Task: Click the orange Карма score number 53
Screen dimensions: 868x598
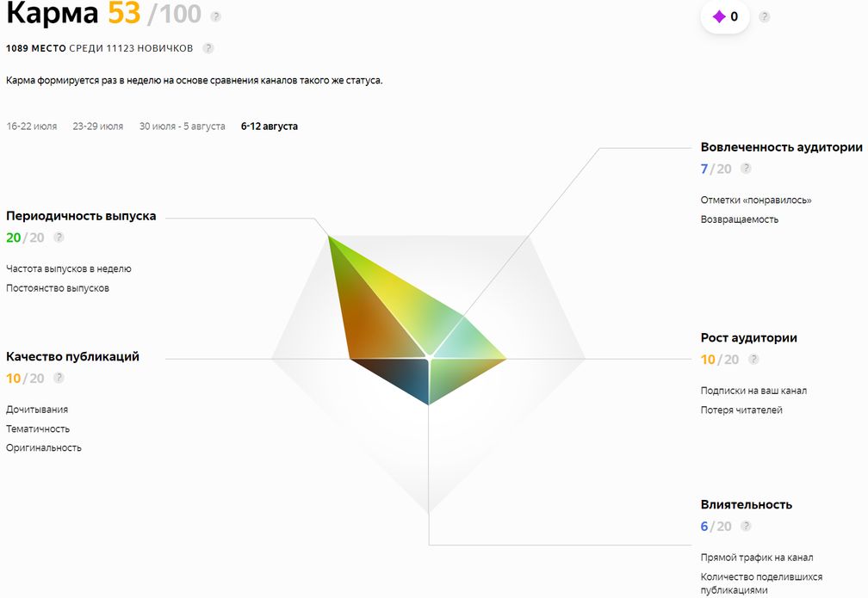Action: pos(124,15)
